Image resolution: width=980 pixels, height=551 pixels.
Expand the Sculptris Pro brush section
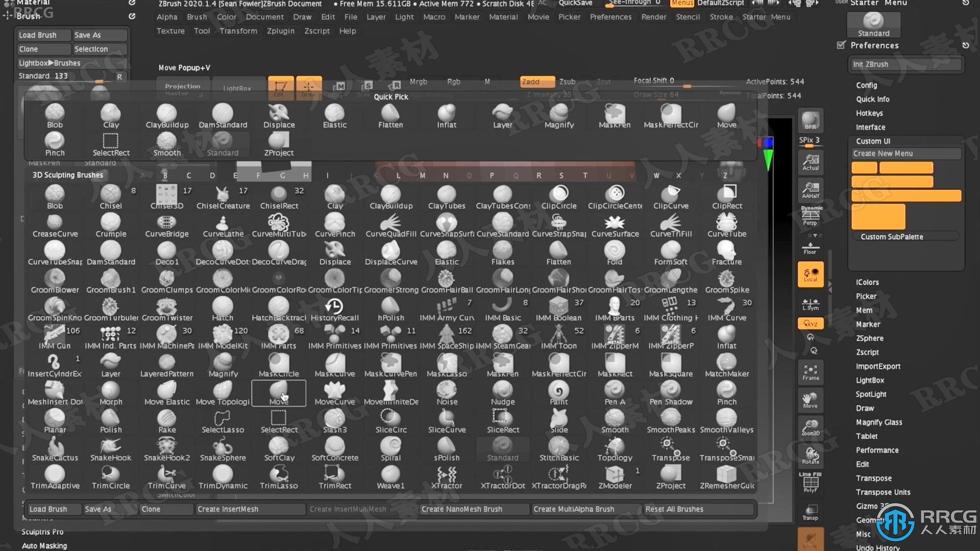pyautogui.click(x=42, y=532)
